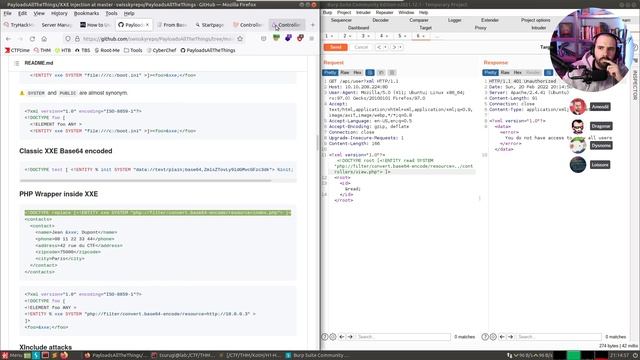Image resolution: width=640 pixels, height=360 pixels.
Task: Open new Firefox tab with plus button
Action: (x=313, y=25)
